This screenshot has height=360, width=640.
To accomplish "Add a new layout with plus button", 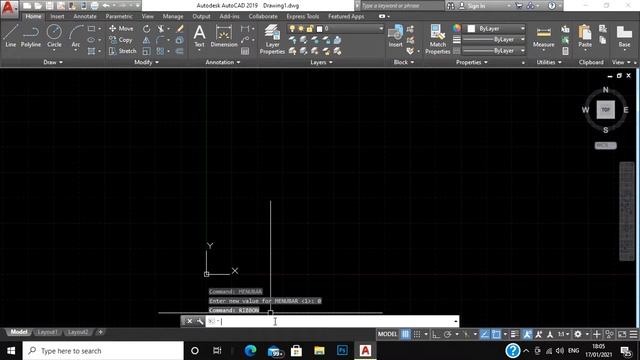I will (x=100, y=332).
